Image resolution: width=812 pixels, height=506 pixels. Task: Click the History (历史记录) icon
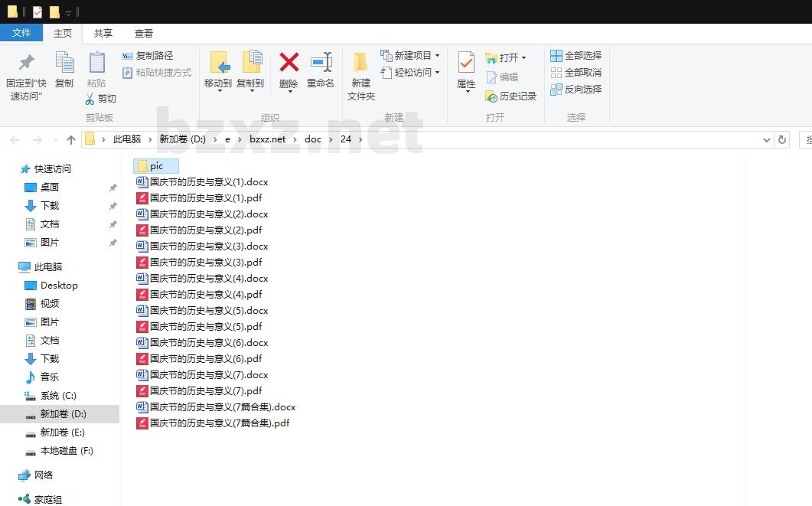point(491,96)
